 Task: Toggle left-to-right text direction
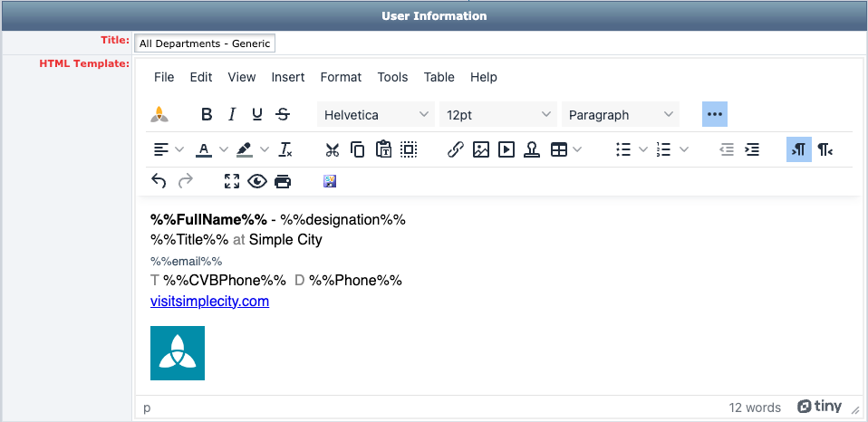tap(799, 149)
